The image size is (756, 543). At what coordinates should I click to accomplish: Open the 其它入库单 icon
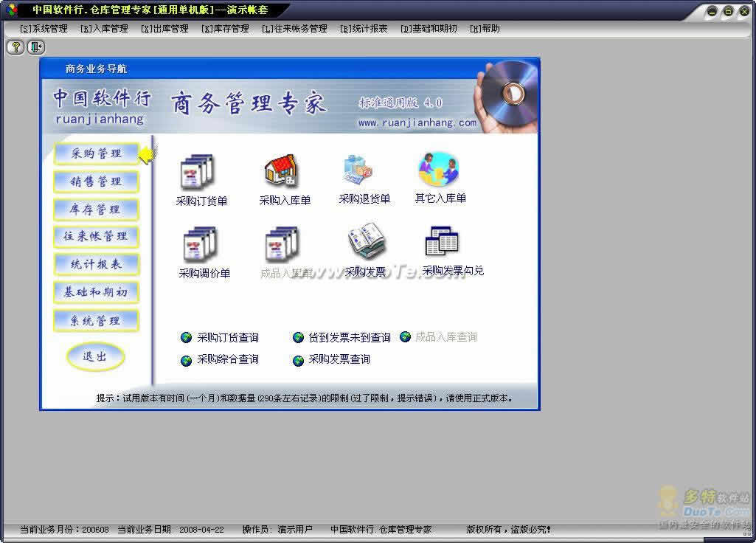click(x=438, y=170)
